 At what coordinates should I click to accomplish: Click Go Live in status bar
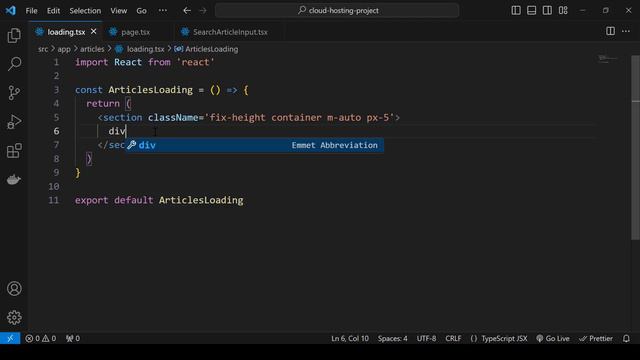pyautogui.click(x=553, y=338)
